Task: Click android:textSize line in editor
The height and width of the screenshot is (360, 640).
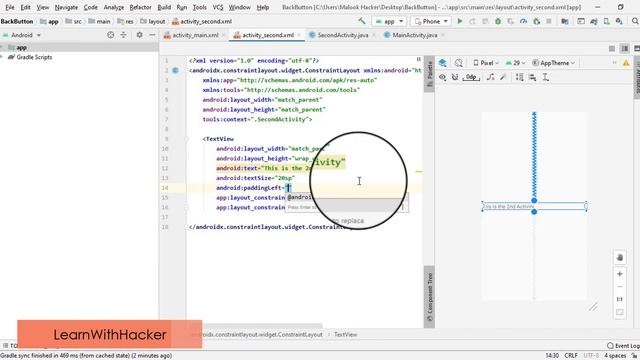Action: coord(255,178)
